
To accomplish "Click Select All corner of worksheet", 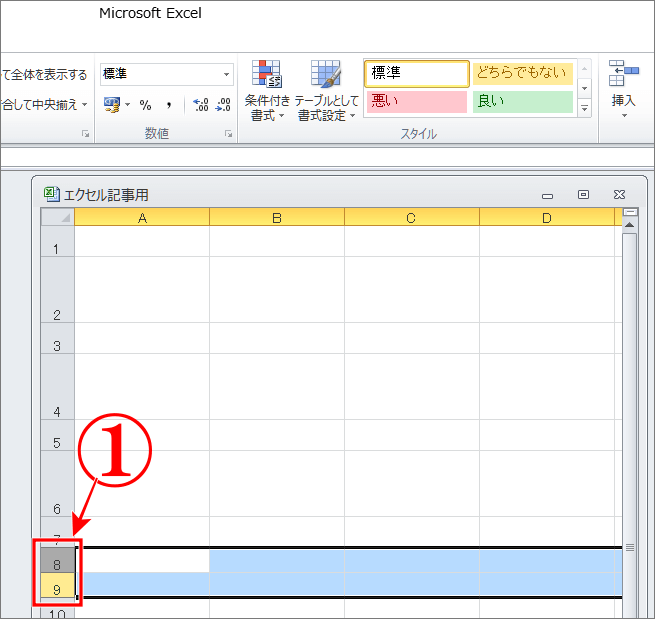I will pos(58,217).
